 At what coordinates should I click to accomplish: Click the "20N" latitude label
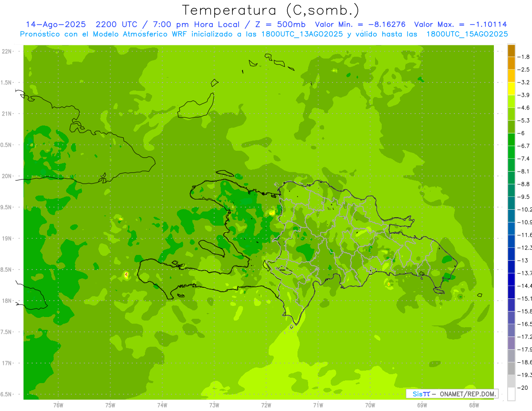click(7, 176)
